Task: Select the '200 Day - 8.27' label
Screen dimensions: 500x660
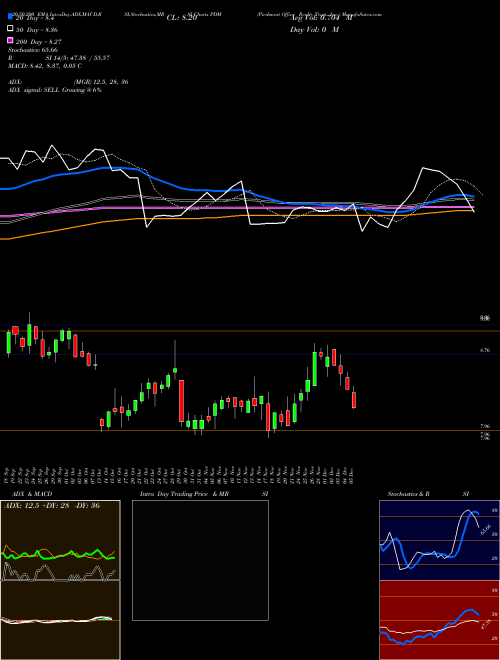Action: click(39, 42)
